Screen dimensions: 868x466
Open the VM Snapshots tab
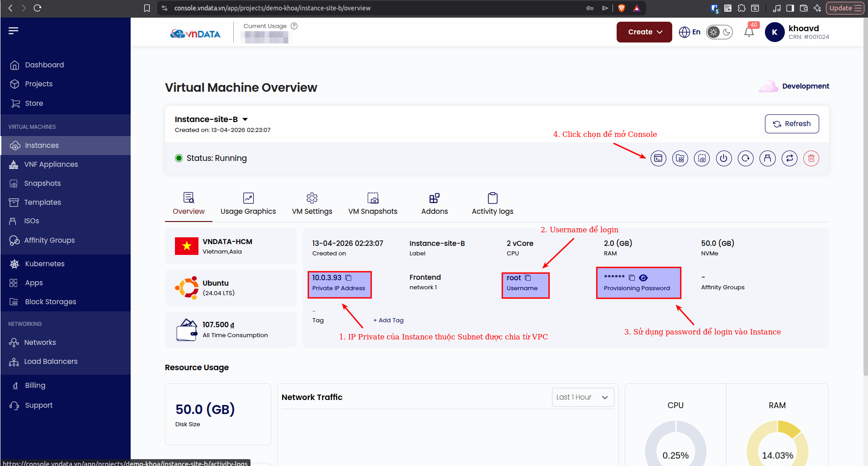point(373,204)
